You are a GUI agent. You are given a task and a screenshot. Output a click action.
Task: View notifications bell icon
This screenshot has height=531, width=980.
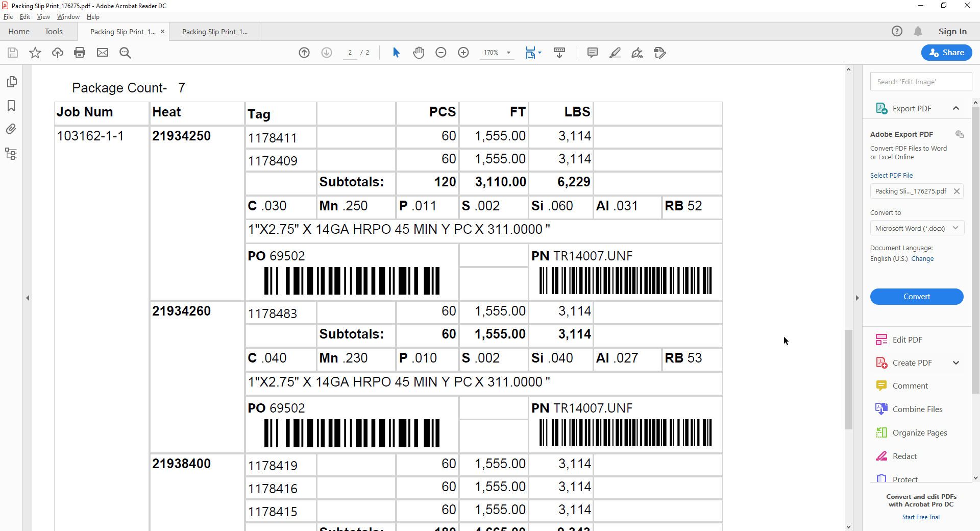(918, 31)
